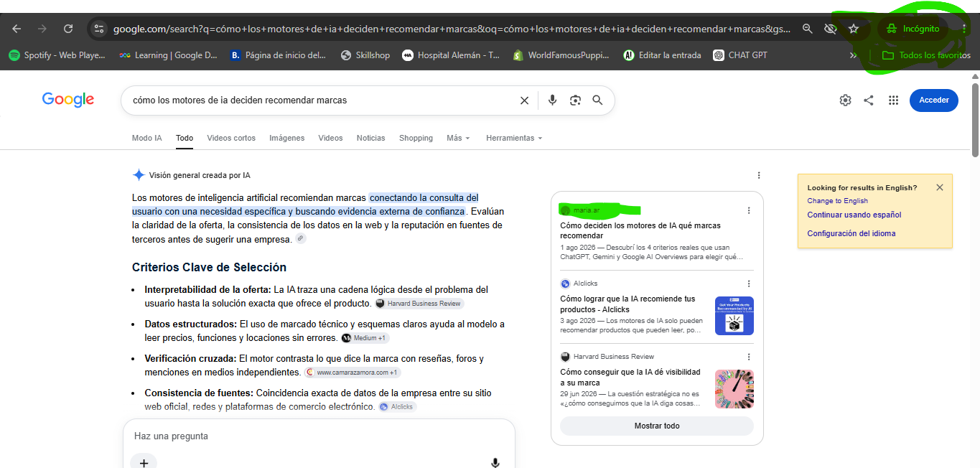Open options for Harvard Business Review card
This screenshot has width=980, height=468.
[749, 357]
